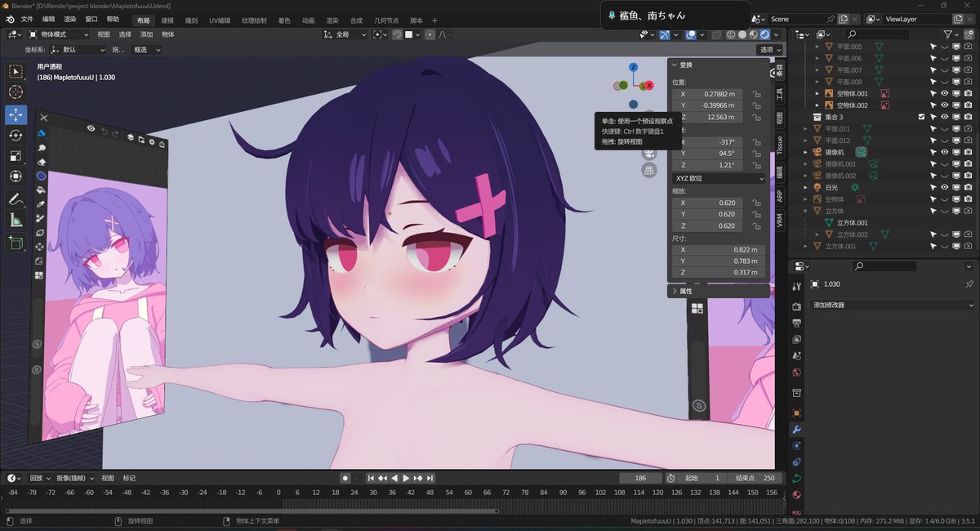Open the XYZ 欧拉 rotation mode dropdown
The height and width of the screenshot is (531, 980).
pyautogui.click(x=719, y=178)
